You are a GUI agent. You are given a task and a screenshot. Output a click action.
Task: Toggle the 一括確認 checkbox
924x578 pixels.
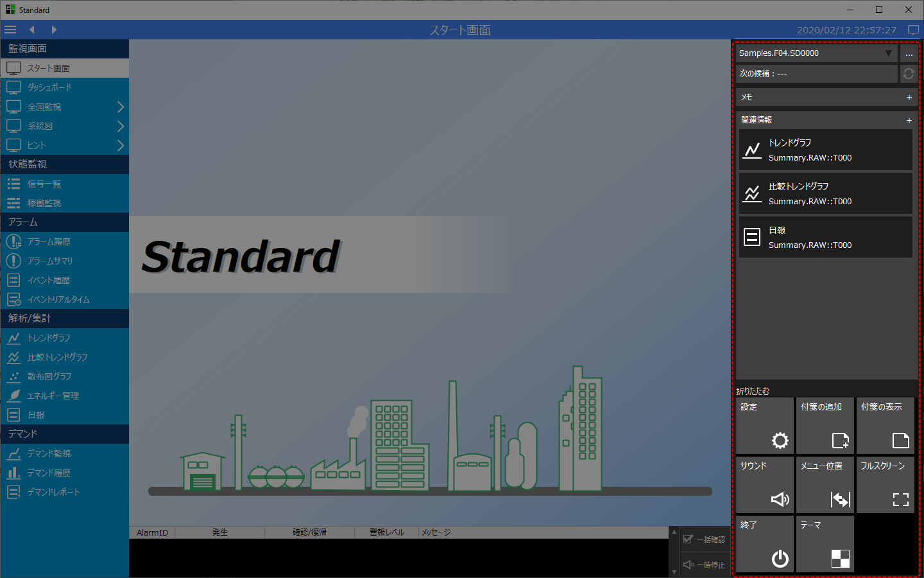pos(689,539)
